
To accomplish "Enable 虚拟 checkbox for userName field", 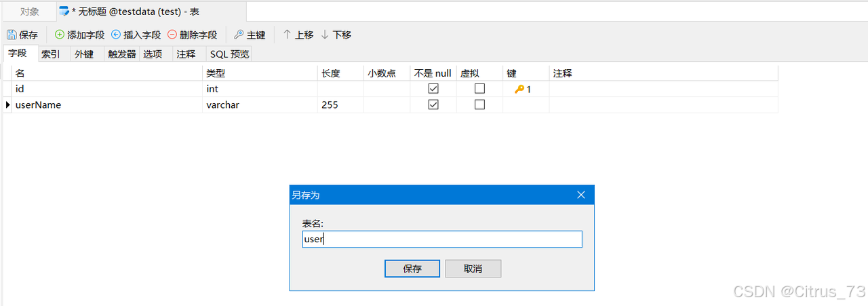I will [479, 104].
